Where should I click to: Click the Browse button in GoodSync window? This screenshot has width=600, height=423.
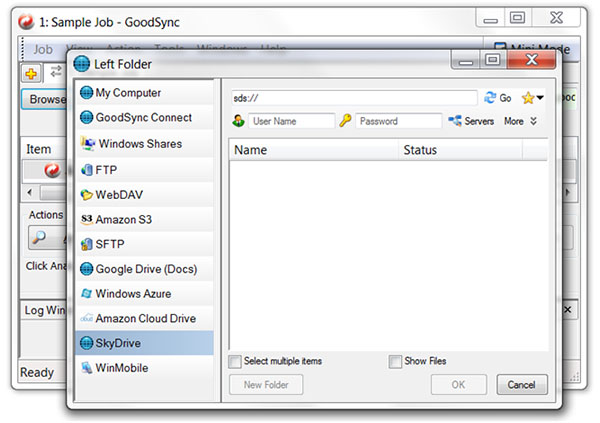coord(45,99)
